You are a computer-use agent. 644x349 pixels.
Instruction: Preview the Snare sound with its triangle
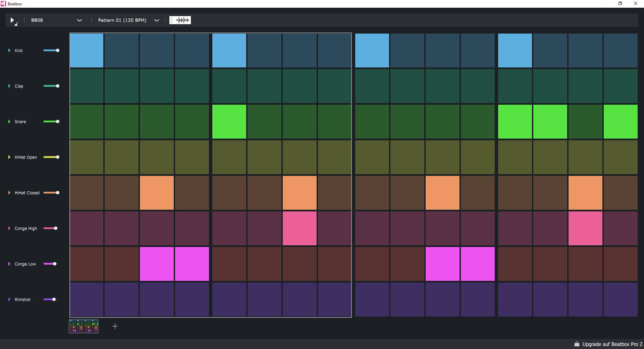[9, 121]
